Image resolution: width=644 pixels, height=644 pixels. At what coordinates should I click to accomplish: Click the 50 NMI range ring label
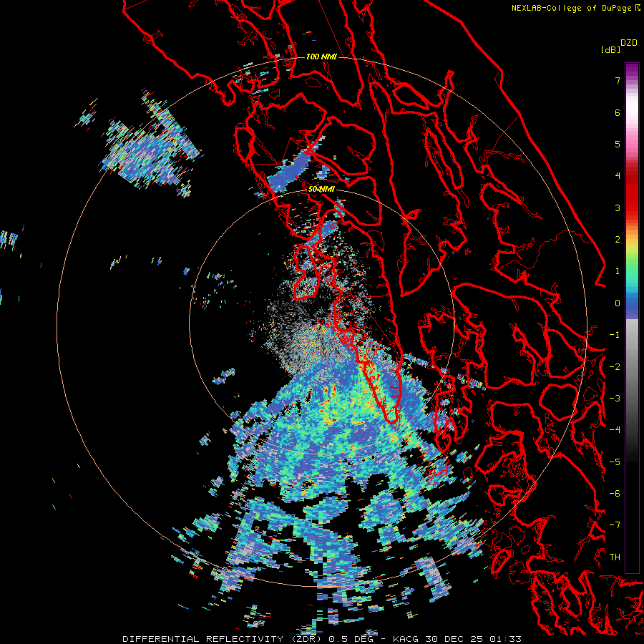pyautogui.click(x=321, y=190)
